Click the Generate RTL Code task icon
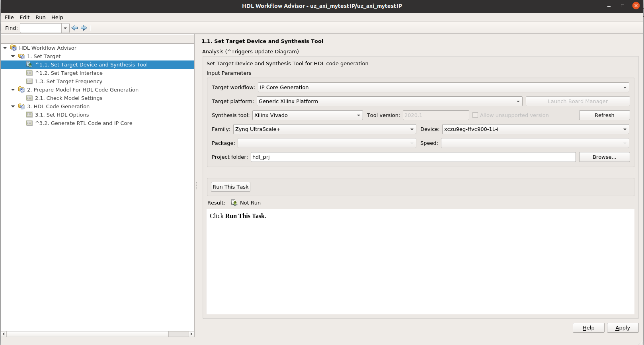Viewport: 644px width, 345px height. click(29, 123)
